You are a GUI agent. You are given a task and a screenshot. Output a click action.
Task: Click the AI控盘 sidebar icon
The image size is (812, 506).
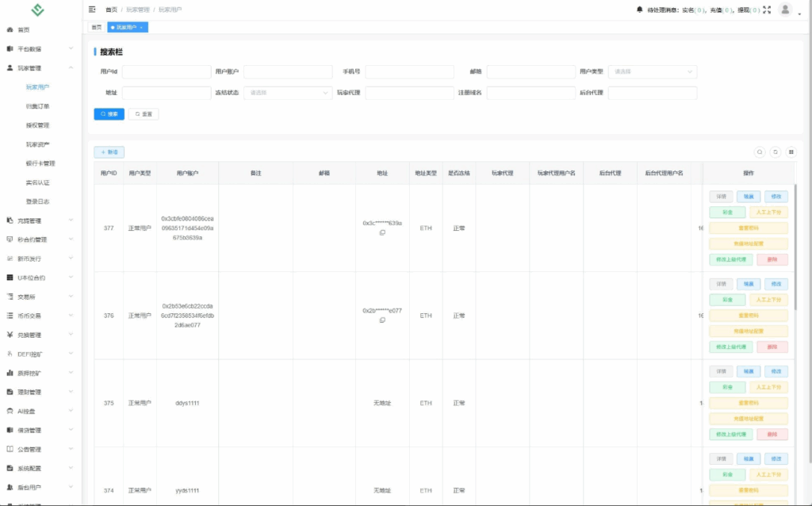[x=10, y=411]
